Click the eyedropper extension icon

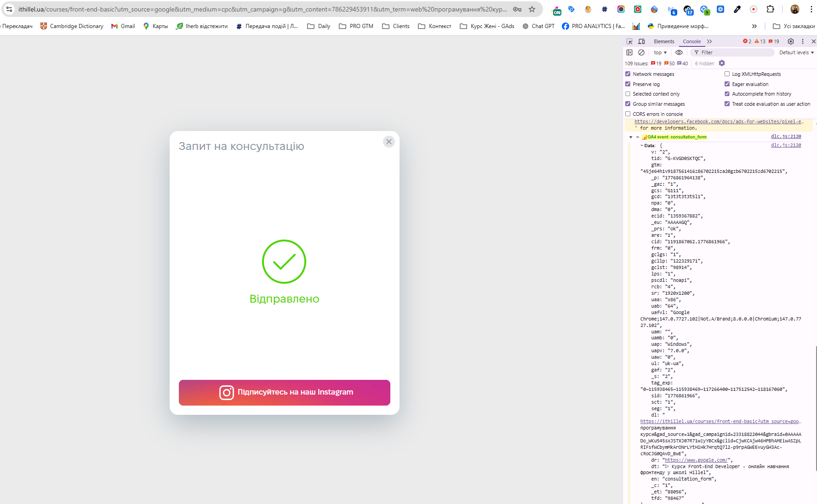[x=737, y=9]
